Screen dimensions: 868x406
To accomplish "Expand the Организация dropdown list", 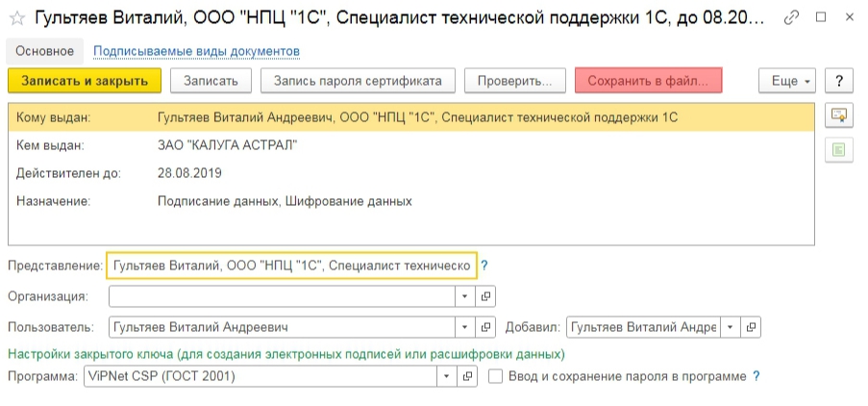I will 465,296.
